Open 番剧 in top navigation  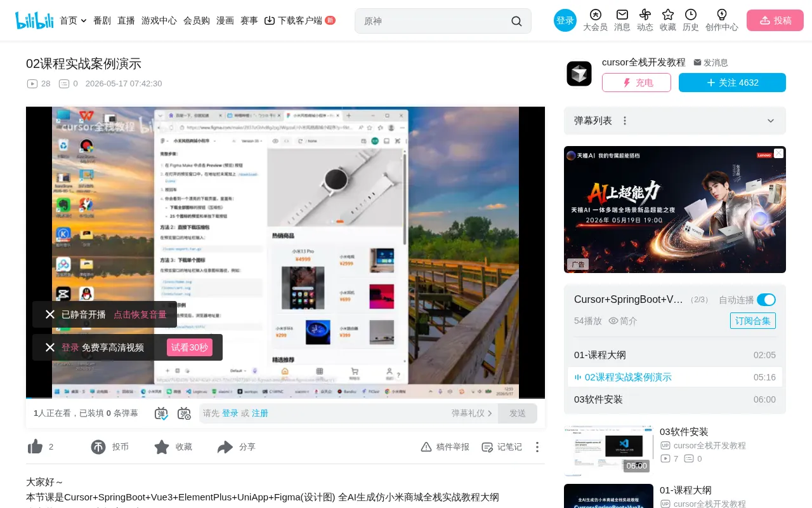(x=102, y=20)
